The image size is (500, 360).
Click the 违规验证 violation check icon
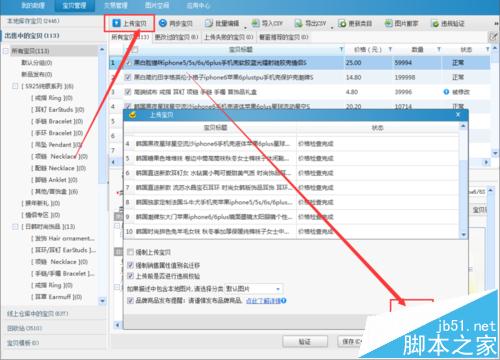pos(435,24)
